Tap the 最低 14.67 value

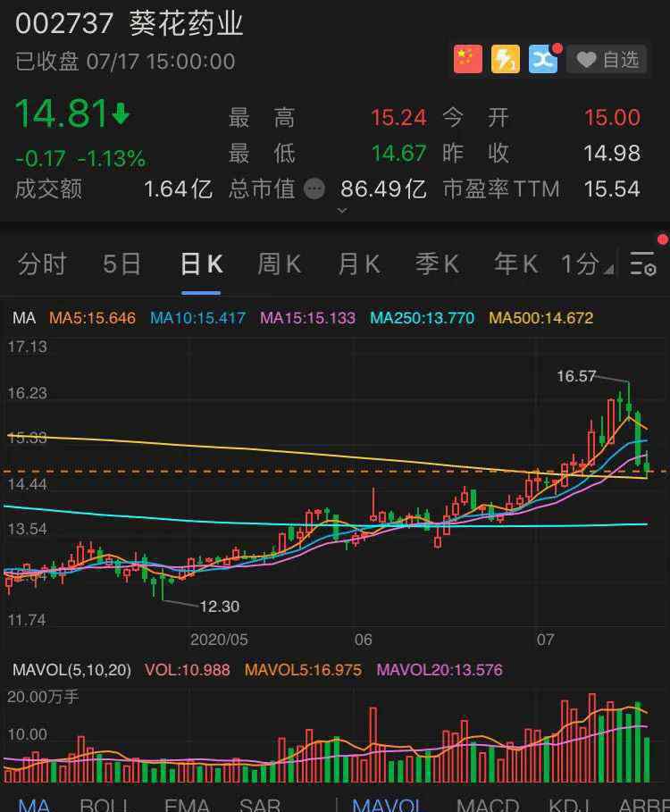pos(398,154)
